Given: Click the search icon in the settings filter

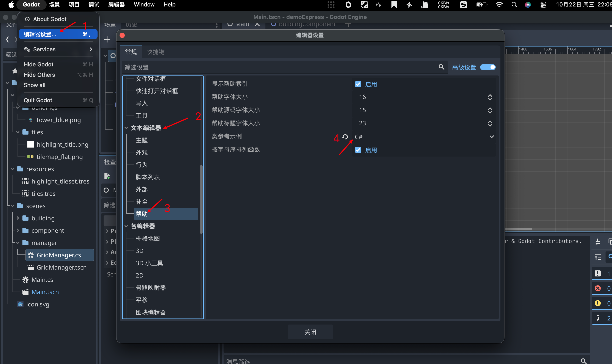Looking at the screenshot, I should pos(441,67).
